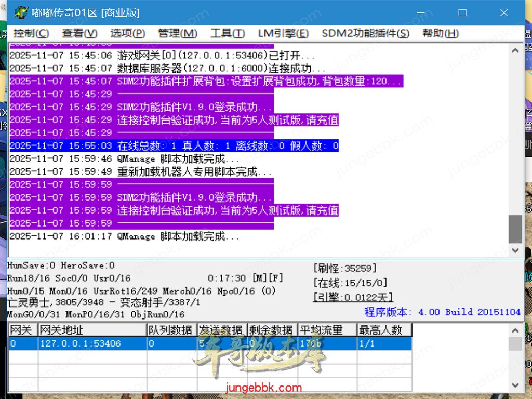Click the 网关地址 column header
532x399 pixels.
point(92,330)
